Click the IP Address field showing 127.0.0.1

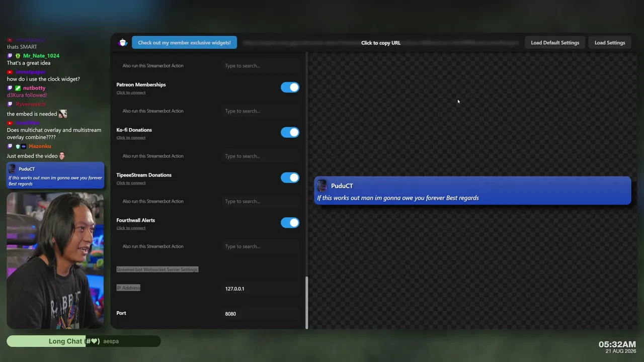pos(262,289)
